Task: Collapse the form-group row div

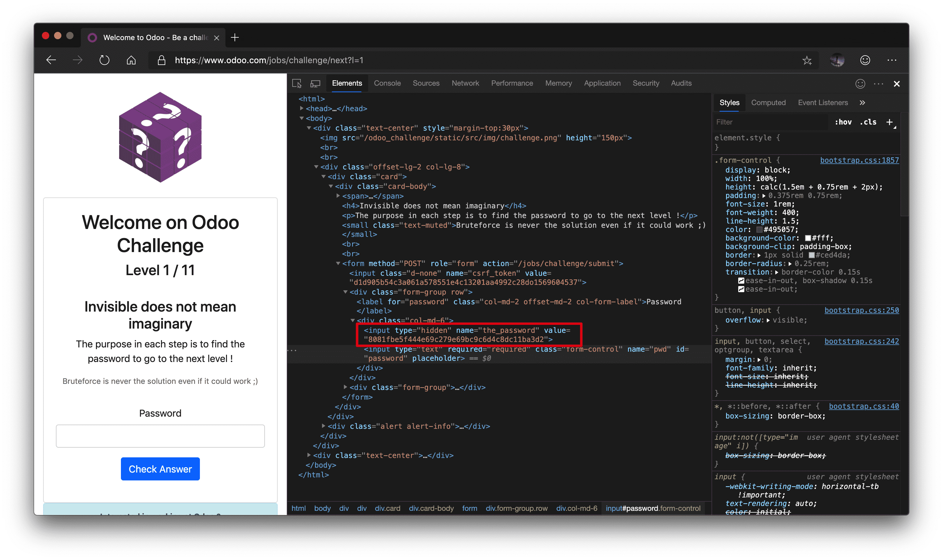Action: point(345,292)
